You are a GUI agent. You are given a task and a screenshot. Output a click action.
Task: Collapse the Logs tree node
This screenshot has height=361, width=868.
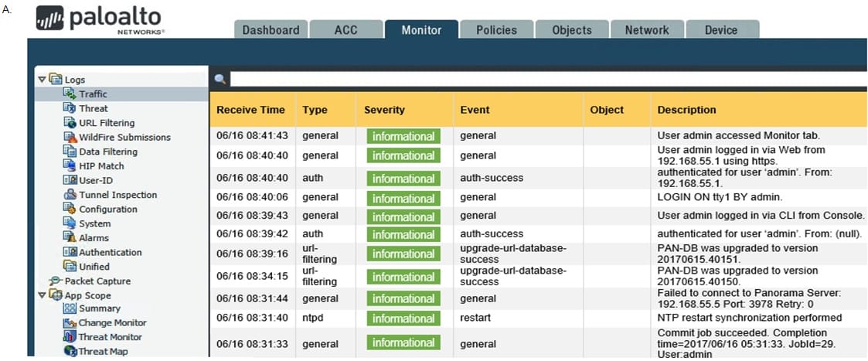(x=41, y=80)
